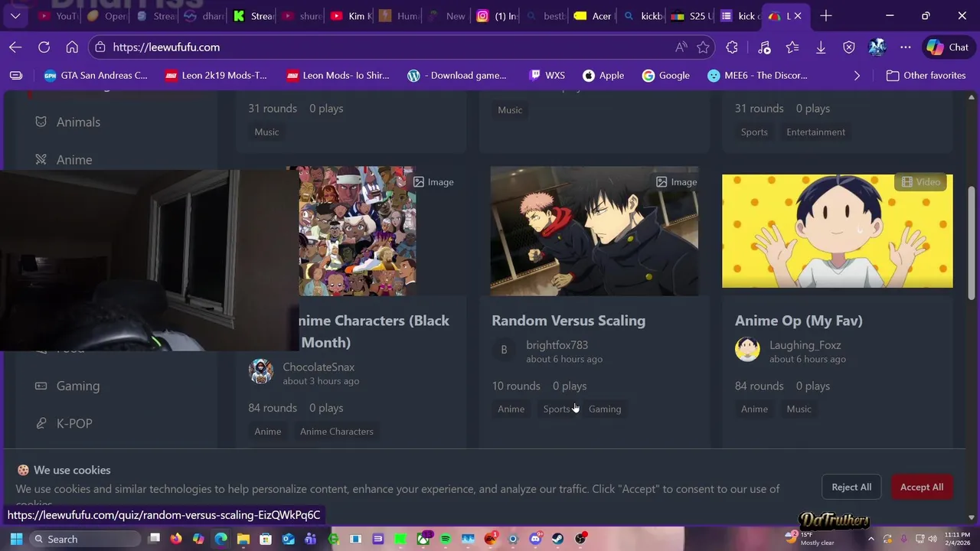Image resolution: width=980 pixels, height=551 pixels.
Task: Open the WXS Twitch bookmark
Action: tap(547, 76)
